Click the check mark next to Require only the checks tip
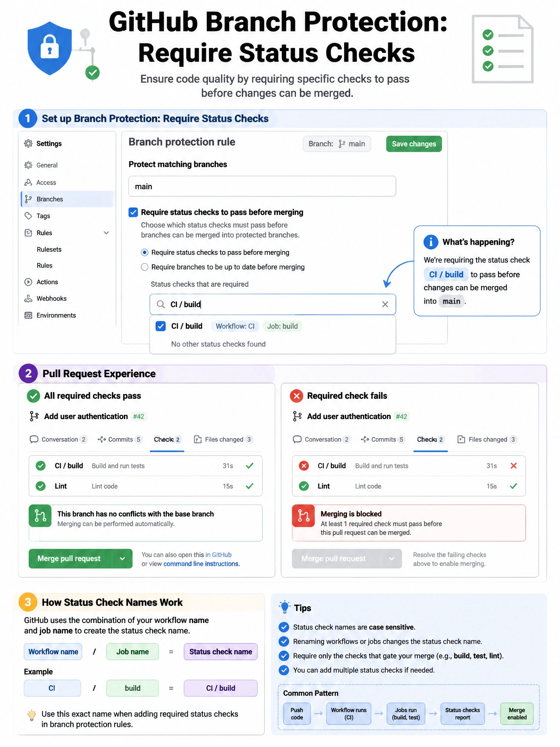The width and height of the screenshot is (560, 747). tap(284, 656)
